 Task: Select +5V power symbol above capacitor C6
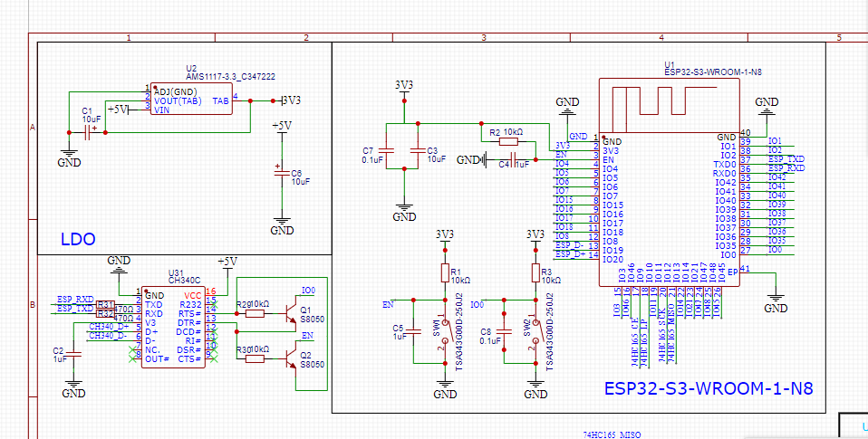coord(282,129)
